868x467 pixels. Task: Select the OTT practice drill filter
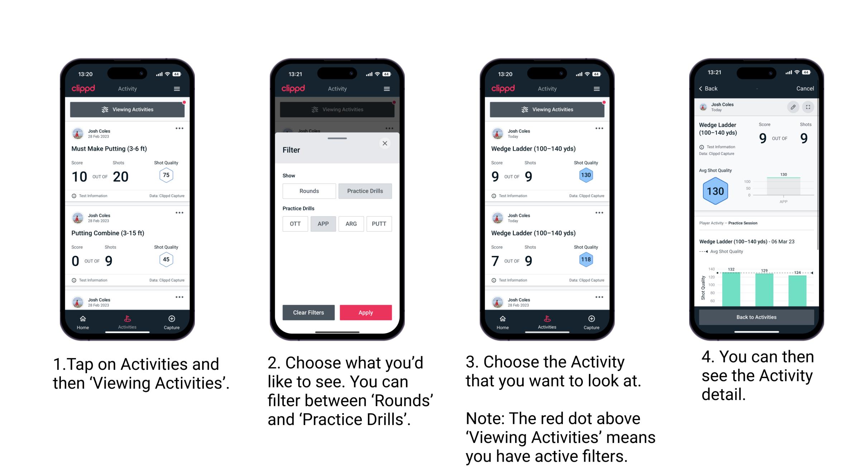click(x=294, y=223)
